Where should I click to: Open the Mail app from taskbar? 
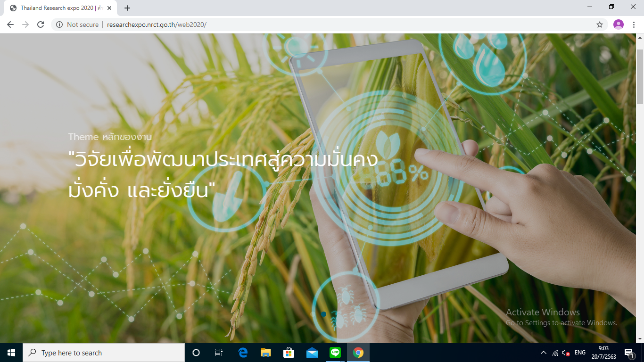[x=312, y=353]
